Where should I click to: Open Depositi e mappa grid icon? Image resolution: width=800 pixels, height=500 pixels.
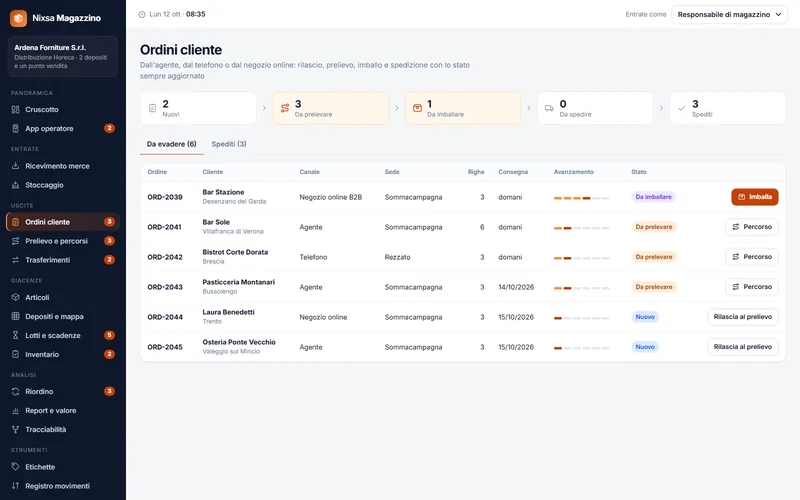tap(15, 316)
